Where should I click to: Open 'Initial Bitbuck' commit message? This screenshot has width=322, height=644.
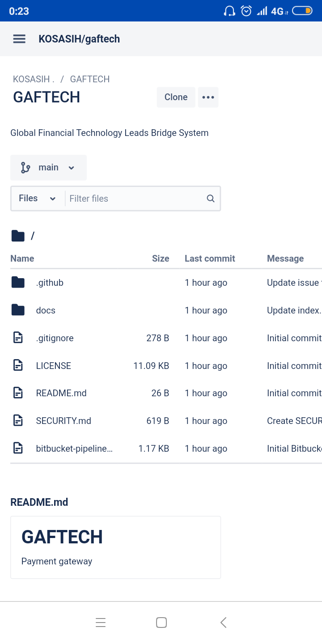coord(294,449)
